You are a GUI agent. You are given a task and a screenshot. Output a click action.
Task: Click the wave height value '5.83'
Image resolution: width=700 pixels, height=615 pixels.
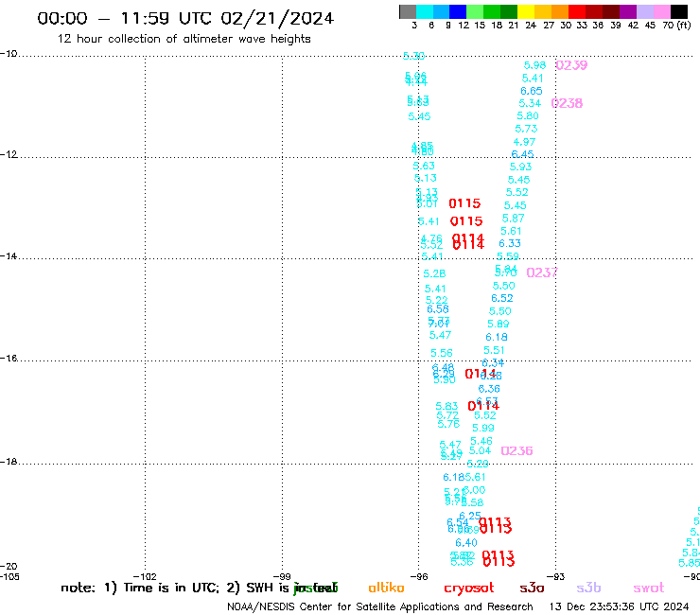(x=446, y=407)
